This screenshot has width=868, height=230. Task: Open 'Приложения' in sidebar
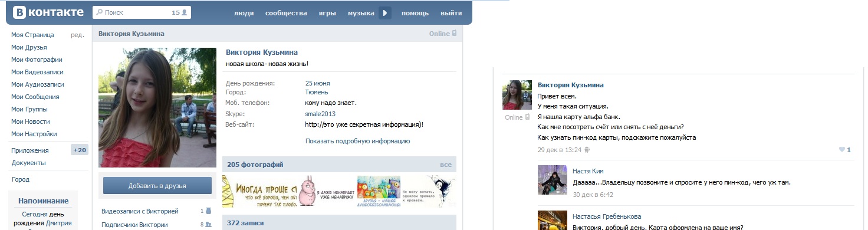[x=30, y=150]
